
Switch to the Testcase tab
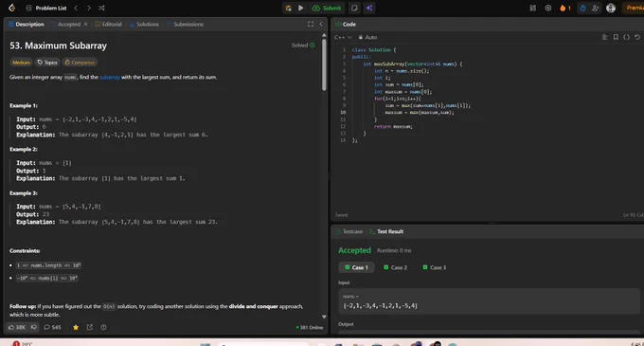[x=349, y=231]
